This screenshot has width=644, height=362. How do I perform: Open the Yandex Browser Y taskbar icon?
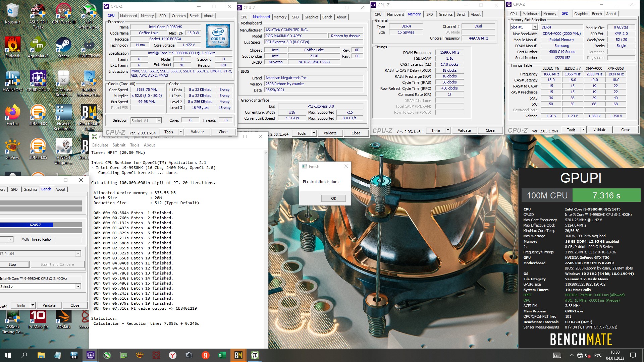tap(172, 355)
